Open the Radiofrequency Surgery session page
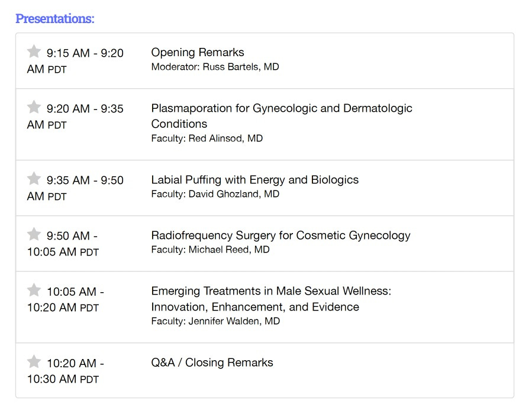Image resolution: width=532 pixels, height=414 pixels. (x=281, y=235)
